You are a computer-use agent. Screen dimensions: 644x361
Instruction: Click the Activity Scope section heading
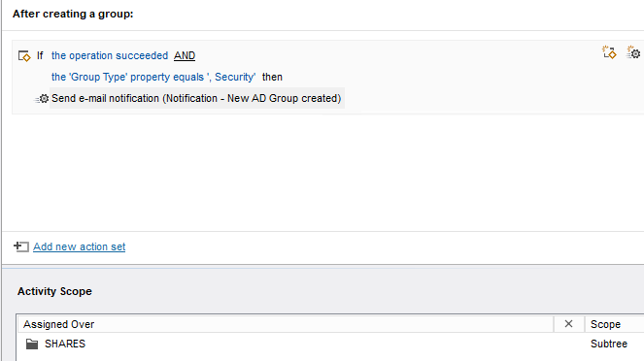coord(54,291)
